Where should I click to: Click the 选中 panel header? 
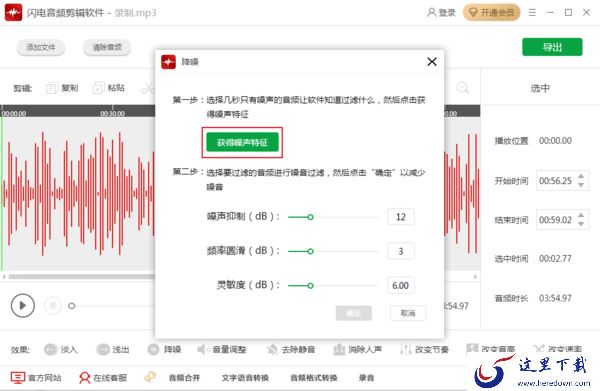540,88
